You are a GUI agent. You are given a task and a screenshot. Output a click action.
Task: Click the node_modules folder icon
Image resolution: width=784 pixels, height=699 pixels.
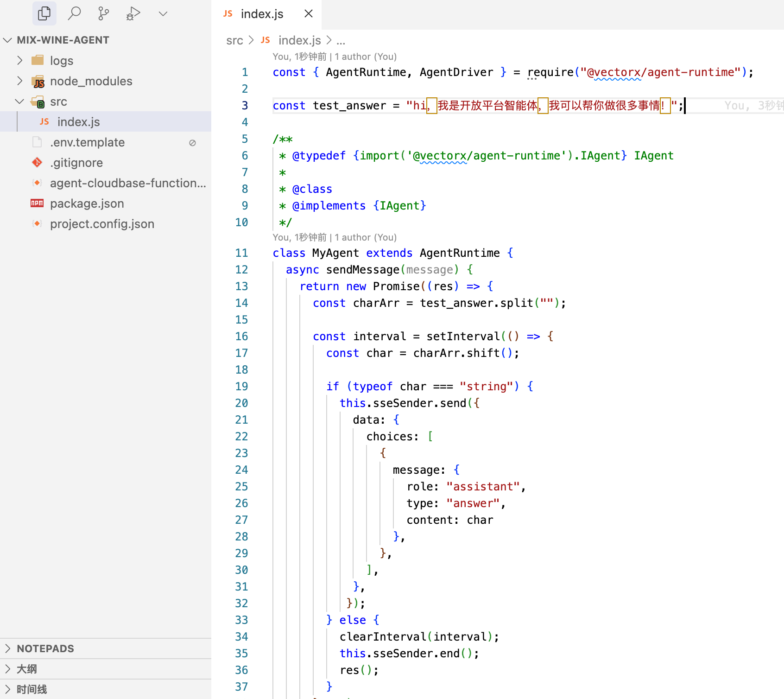(38, 81)
